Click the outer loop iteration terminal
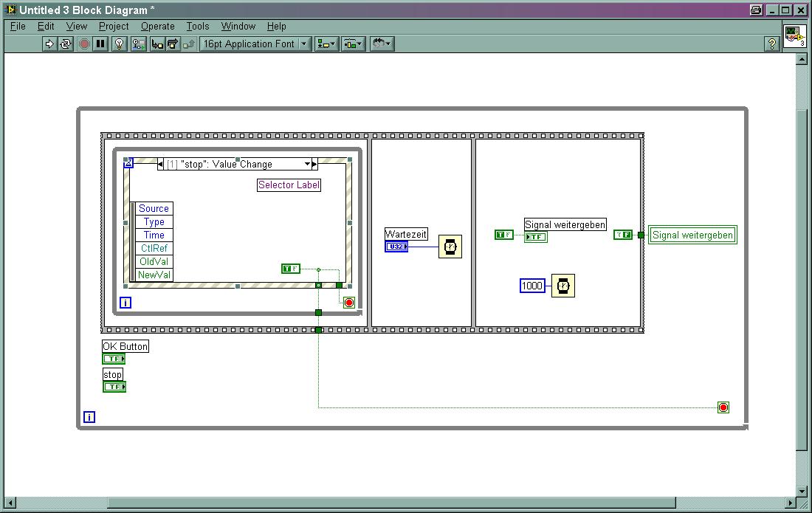 coord(89,417)
